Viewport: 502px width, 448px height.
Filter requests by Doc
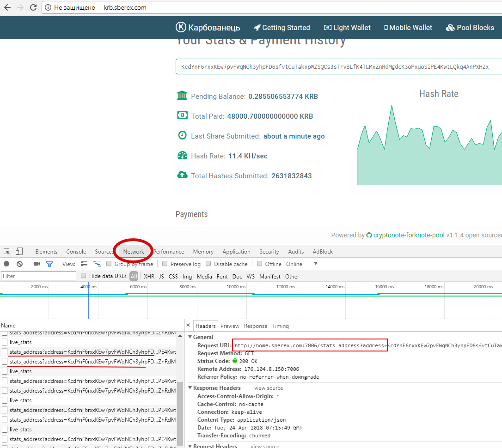tap(237, 276)
